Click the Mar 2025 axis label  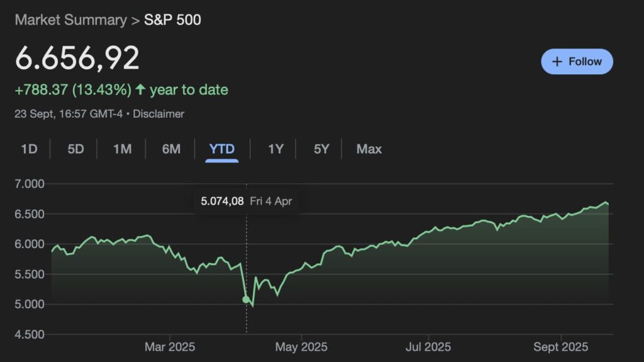tap(170, 347)
